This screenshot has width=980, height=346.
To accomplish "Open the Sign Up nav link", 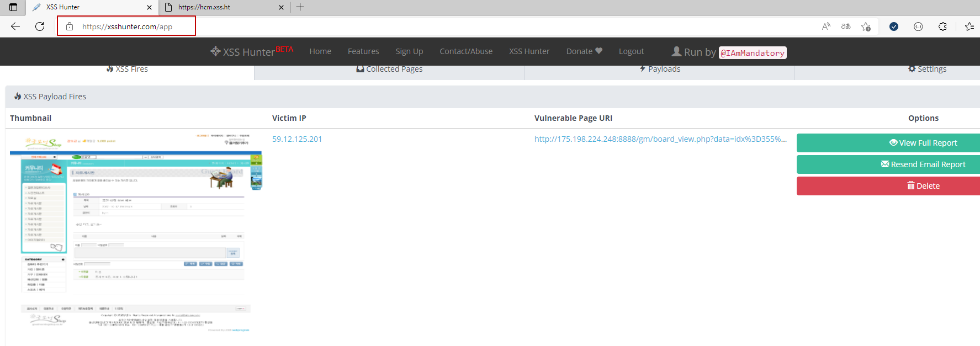I will tap(409, 51).
